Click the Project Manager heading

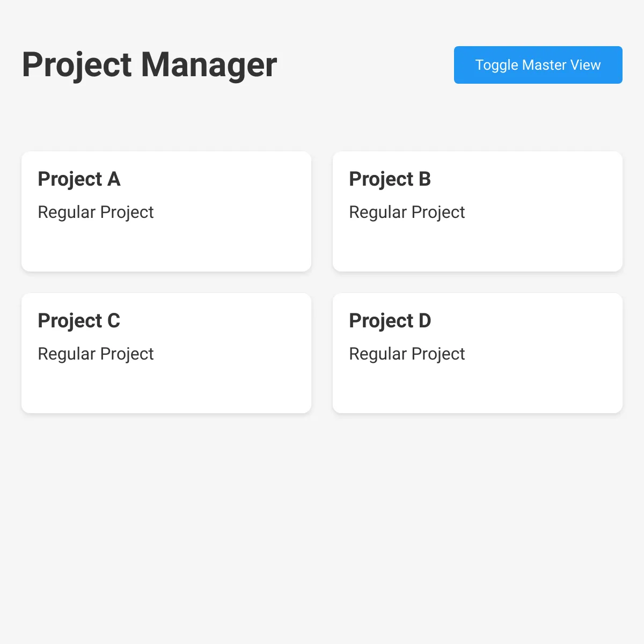pyautogui.click(x=149, y=64)
